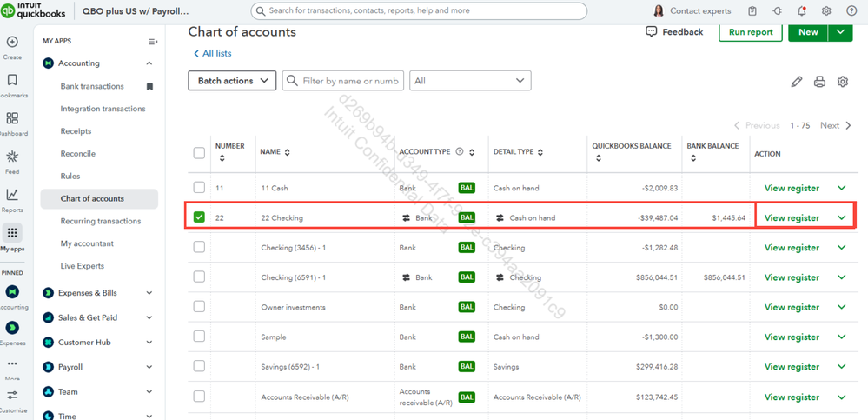
Task: Click Contact experts in header
Action: (x=700, y=11)
